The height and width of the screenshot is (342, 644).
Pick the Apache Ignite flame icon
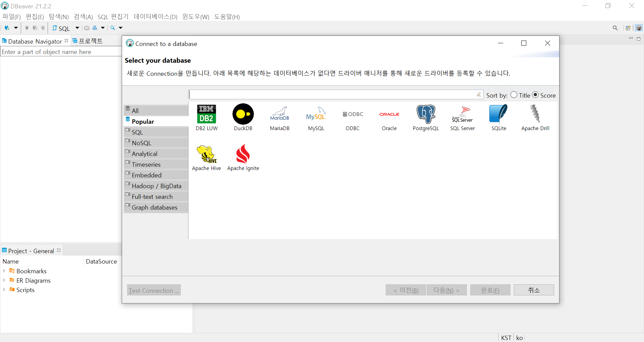point(243,154)
